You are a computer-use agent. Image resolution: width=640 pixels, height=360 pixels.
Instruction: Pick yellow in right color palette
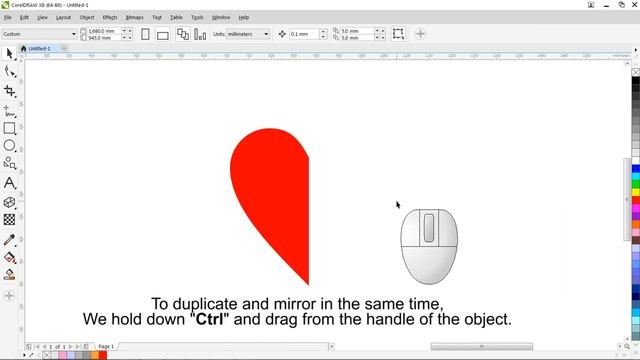point(636,192)
